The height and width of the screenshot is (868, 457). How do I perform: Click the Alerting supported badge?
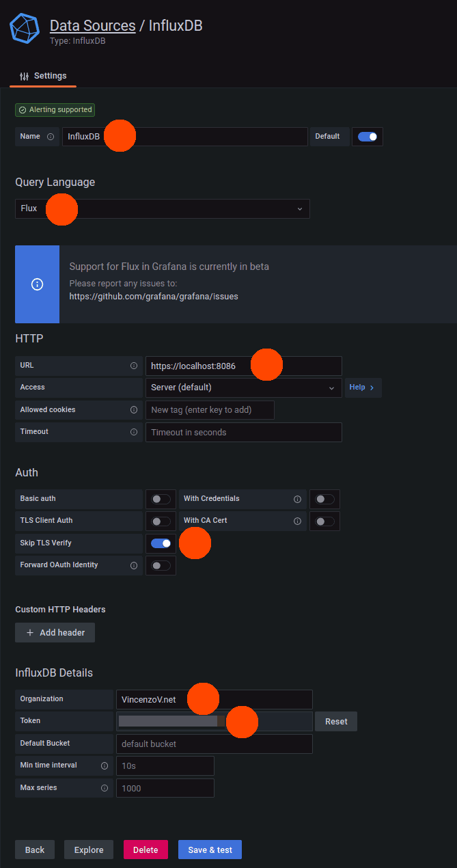pos(55,109)
